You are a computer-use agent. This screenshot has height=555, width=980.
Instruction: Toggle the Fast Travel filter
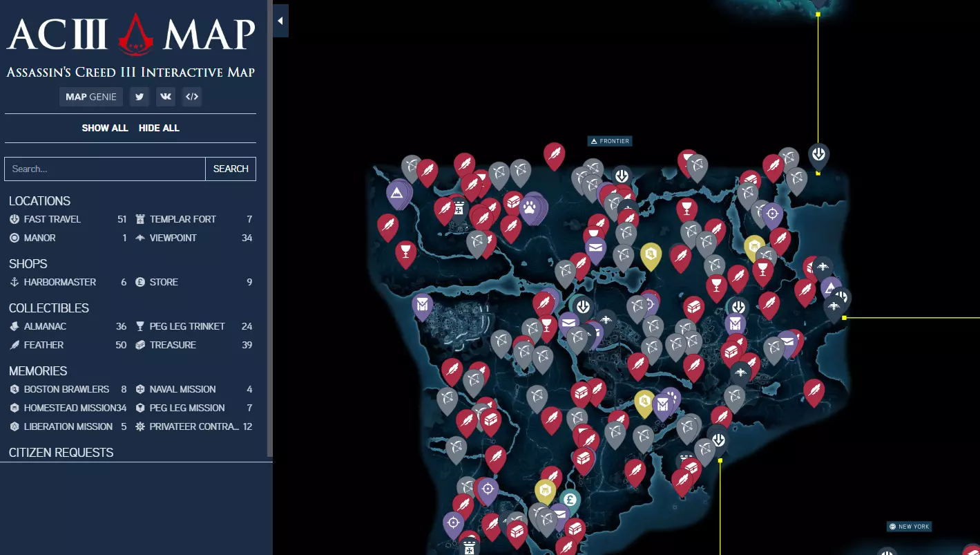[68, 219]
